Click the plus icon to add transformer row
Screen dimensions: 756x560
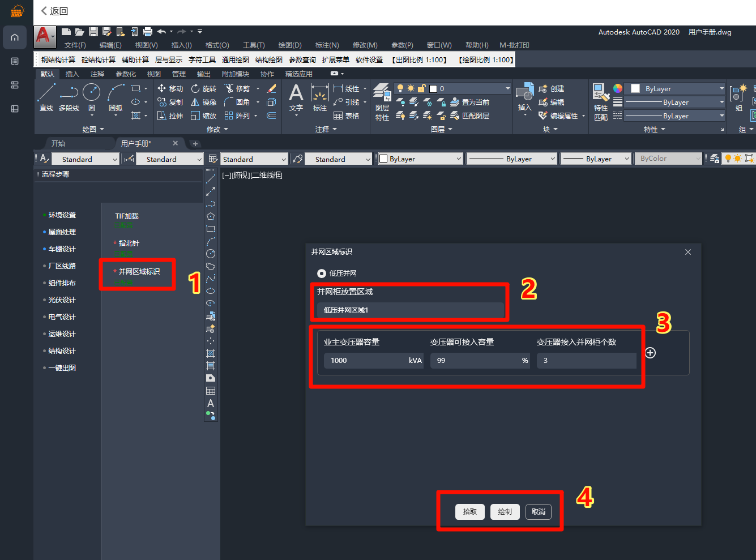point(650,353)
